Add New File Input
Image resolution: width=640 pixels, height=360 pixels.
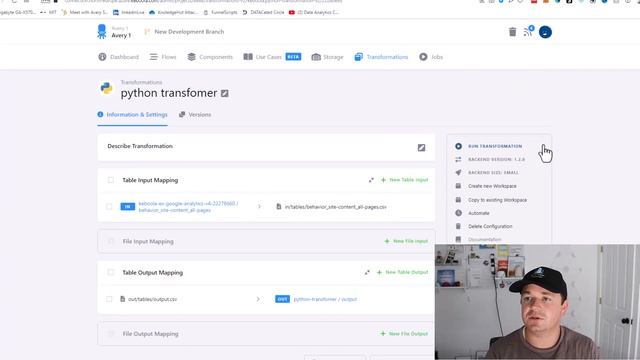[406, 241]
